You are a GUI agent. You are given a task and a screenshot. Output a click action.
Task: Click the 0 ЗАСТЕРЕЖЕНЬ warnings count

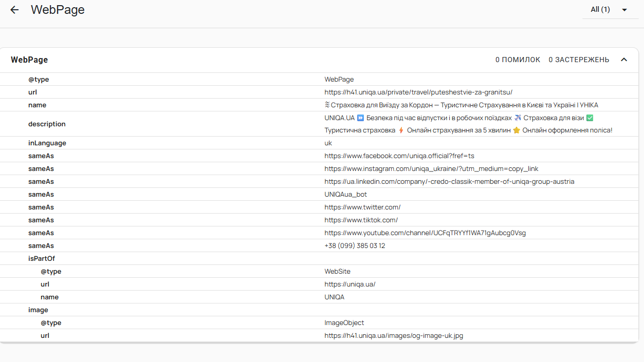click(579, 60)
